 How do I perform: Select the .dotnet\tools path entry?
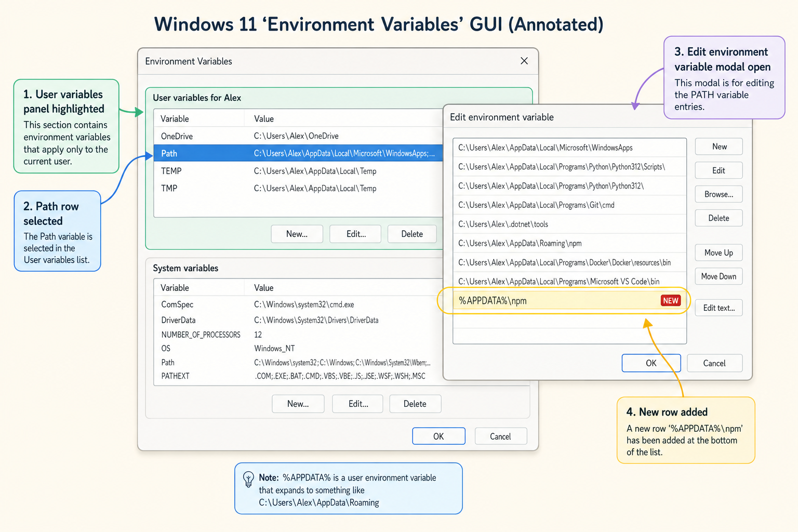(569, 224)
